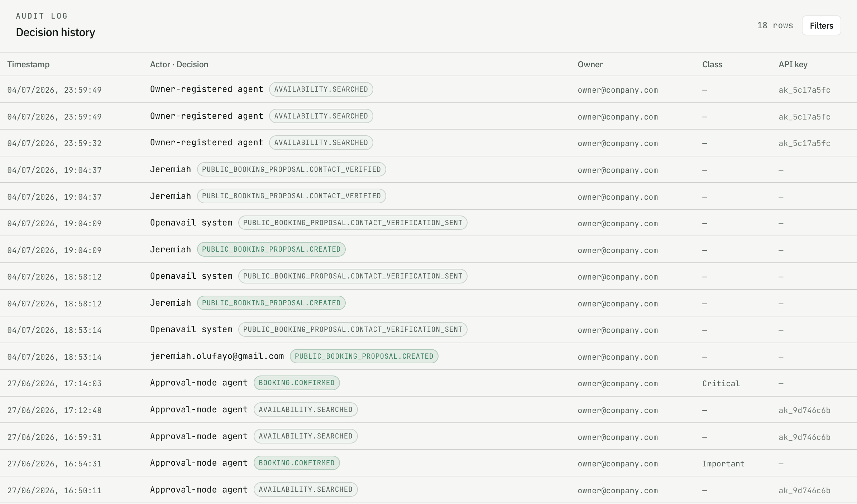Viewport: 857px width, 504px height.
Task: Click BOOKING.CONFIRMED badge in the 17:14:03 row
Action: pos(297,383)
